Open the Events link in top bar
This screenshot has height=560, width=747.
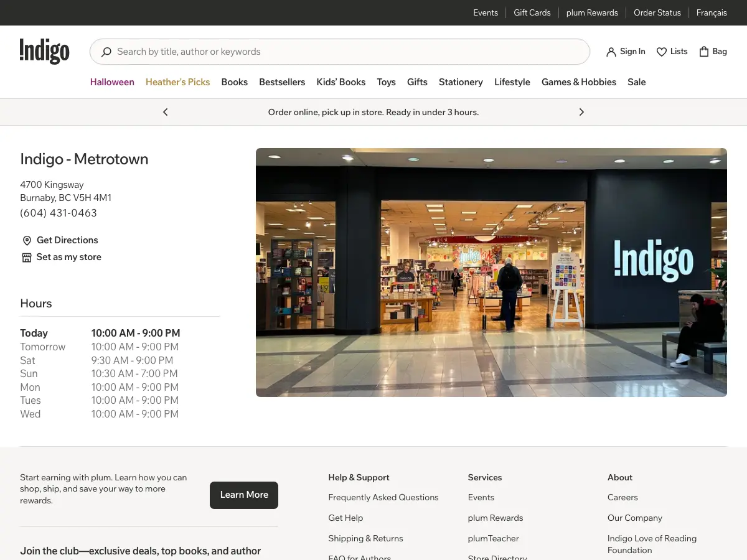coord(486,12)
